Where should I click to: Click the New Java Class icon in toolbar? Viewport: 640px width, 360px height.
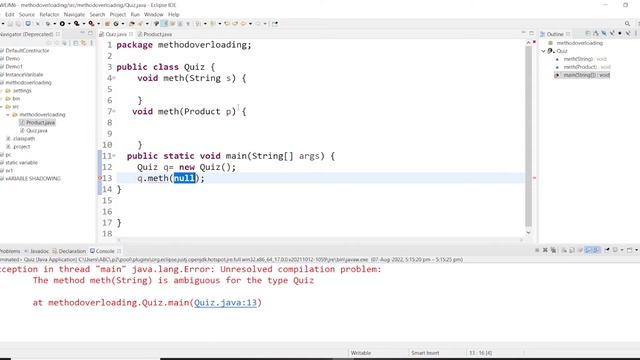(116, 24)
